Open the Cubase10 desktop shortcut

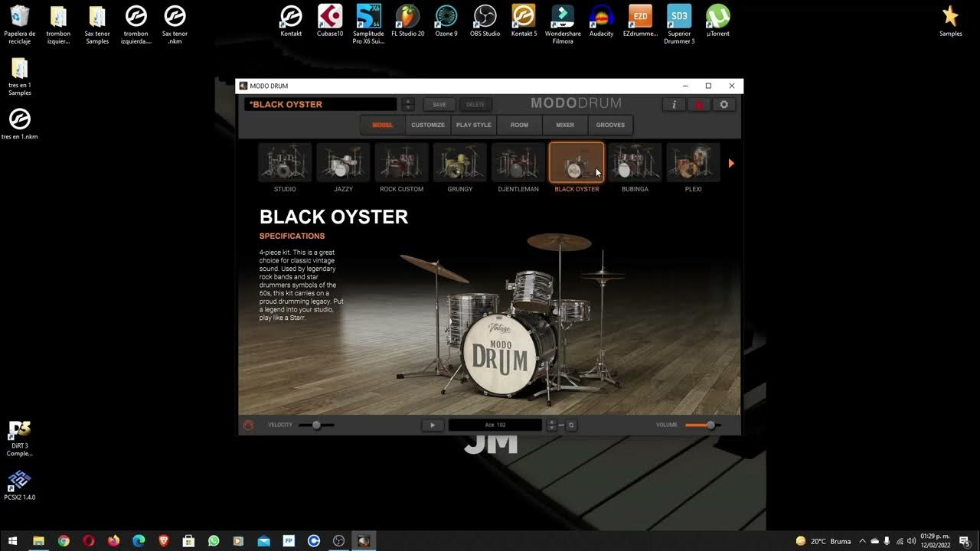pos(330,21)
